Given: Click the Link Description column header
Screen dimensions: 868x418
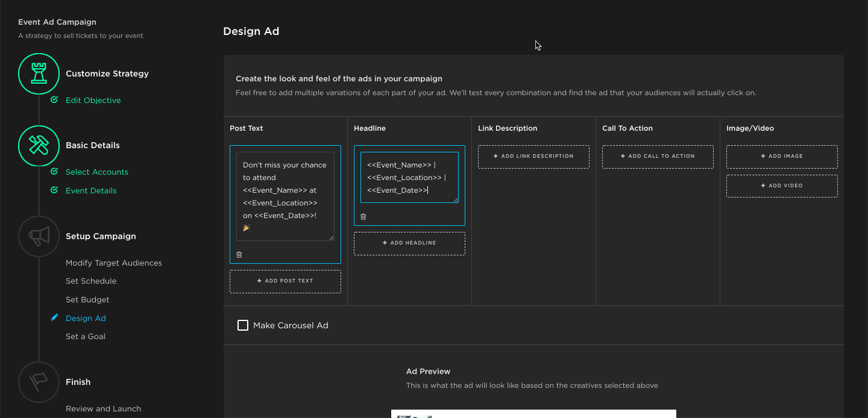Looking at the screenshot, I should [x=508, y=128].
